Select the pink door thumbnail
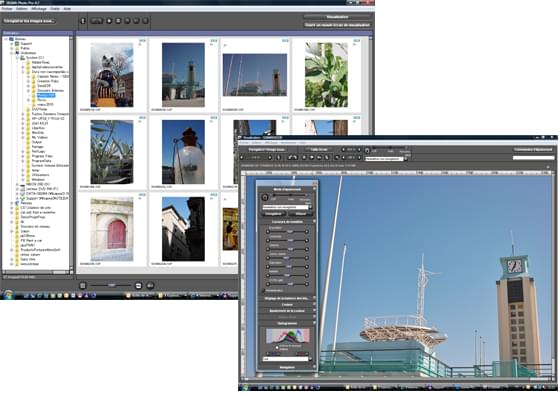This screenshot has height=393, width=560. (112, 229)
